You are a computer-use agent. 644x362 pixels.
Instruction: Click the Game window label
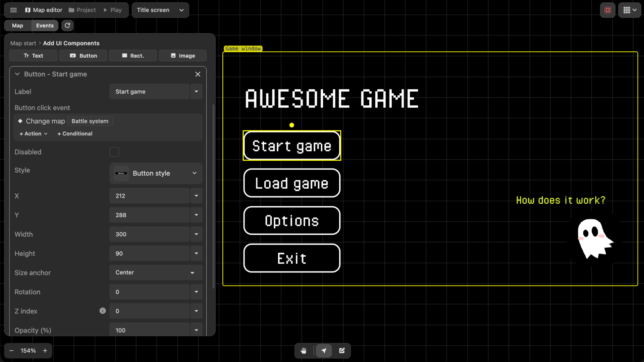coord(243,49)
